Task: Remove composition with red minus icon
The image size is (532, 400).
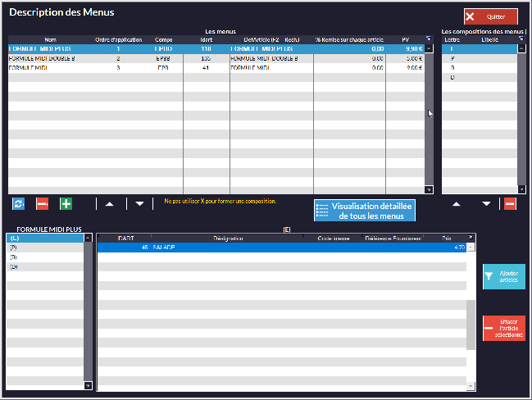Action: pos(510,203)
